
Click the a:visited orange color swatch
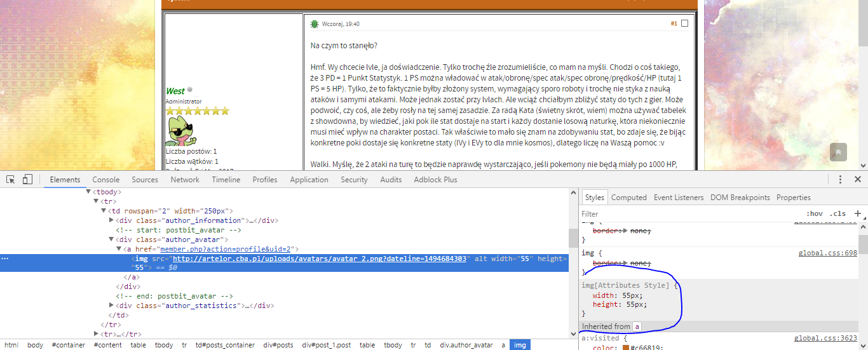pos(626,348)
